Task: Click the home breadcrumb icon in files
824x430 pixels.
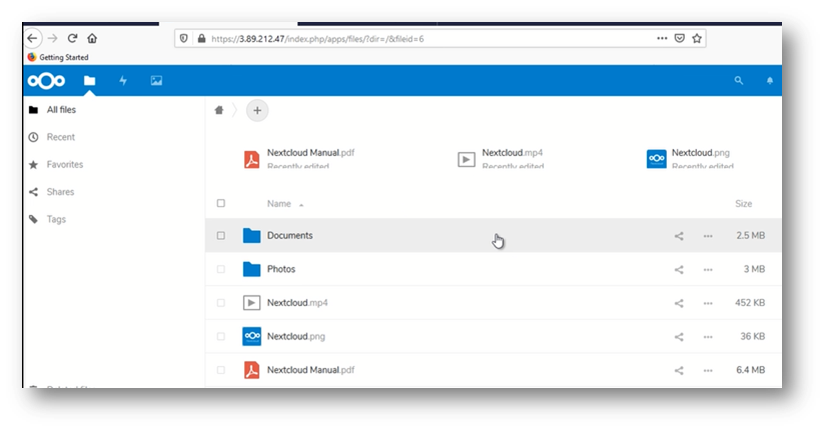Action: tap(219, 110)
